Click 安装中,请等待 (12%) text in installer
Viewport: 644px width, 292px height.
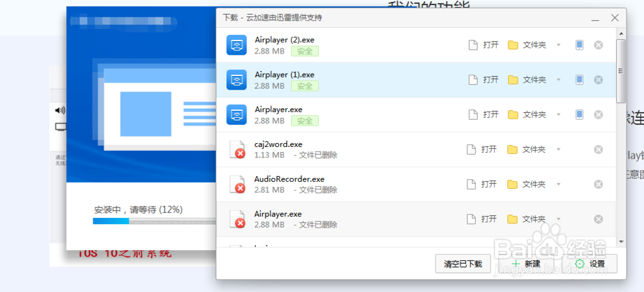(x=138, y=209)
